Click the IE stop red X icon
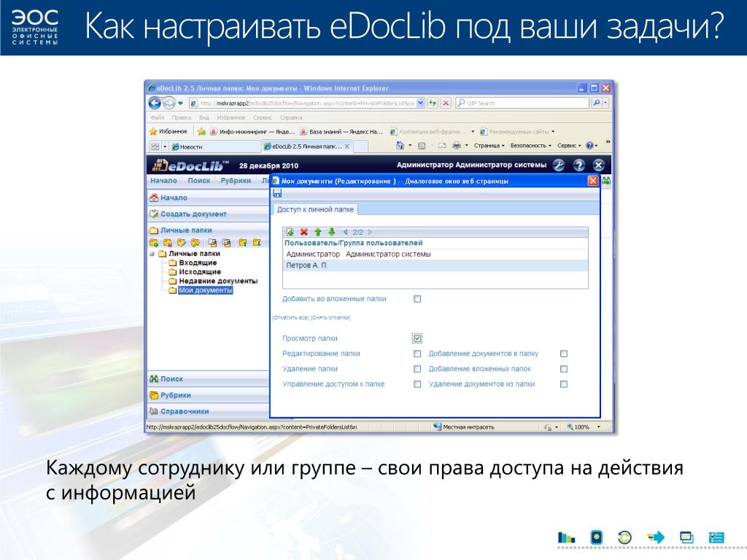 (x=446, y=103)
